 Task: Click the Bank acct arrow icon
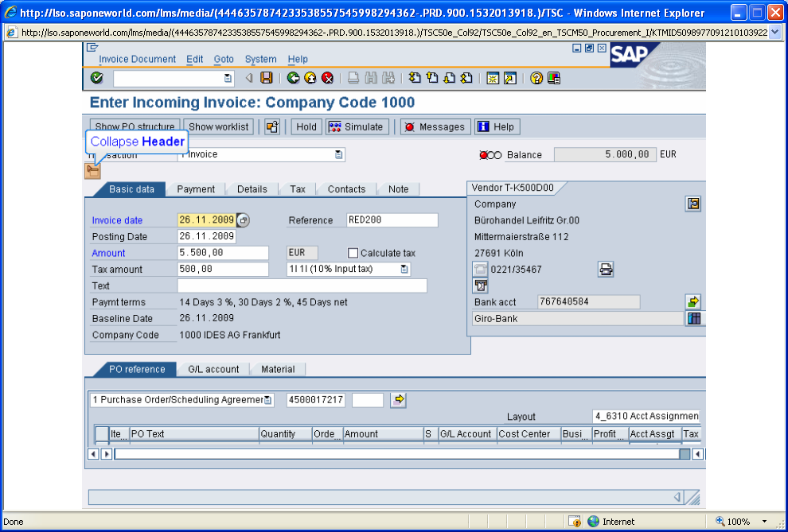[x=693, y=301]
